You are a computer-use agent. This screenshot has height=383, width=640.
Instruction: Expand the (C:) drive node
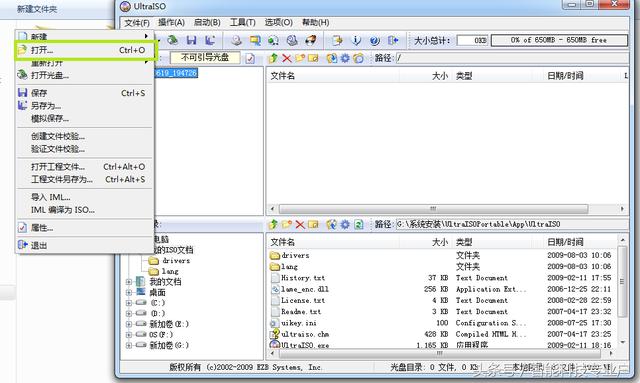[129, 303]
